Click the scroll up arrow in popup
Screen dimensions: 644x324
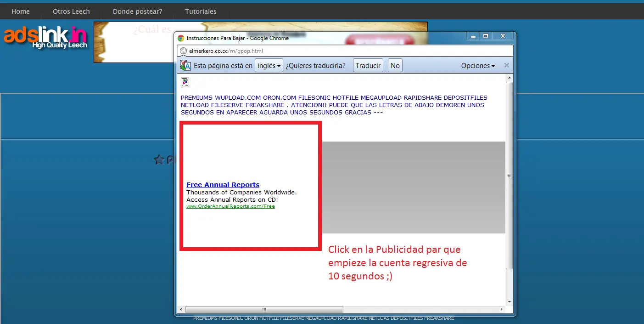[x=509, y=78]
